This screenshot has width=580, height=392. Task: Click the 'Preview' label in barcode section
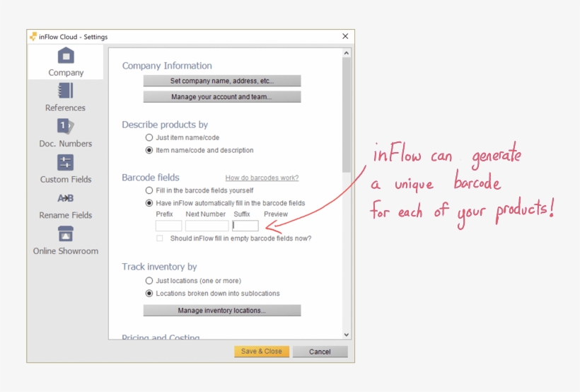coord(276,214)
